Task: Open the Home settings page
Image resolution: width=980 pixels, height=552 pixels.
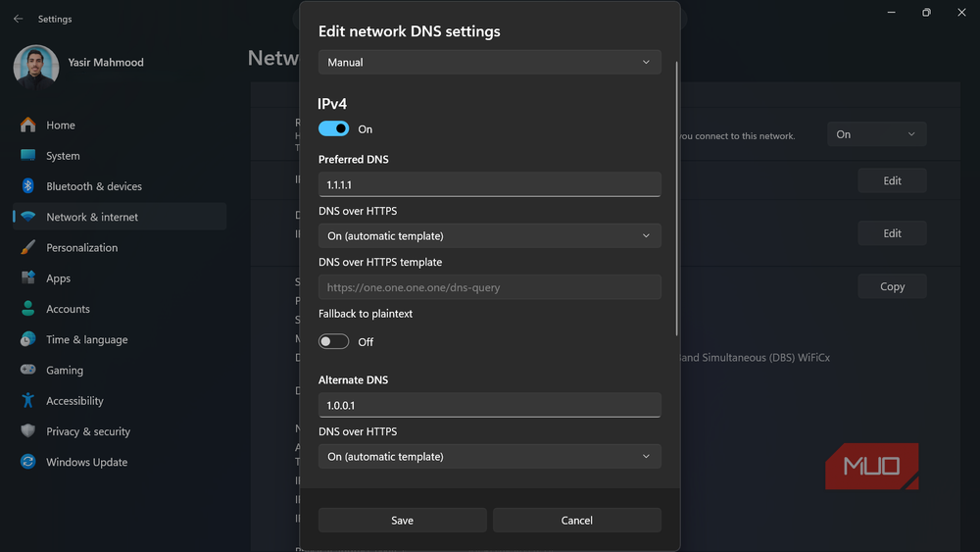Action: pyautogui.click(x=120, y=125)
